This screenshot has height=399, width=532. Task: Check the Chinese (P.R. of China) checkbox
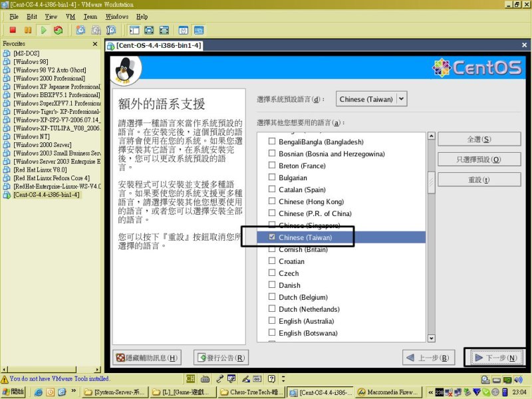pos(272,213)
